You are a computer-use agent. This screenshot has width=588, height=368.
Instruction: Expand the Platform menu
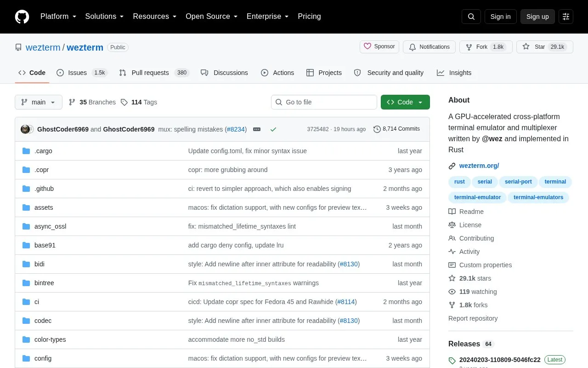58,17
